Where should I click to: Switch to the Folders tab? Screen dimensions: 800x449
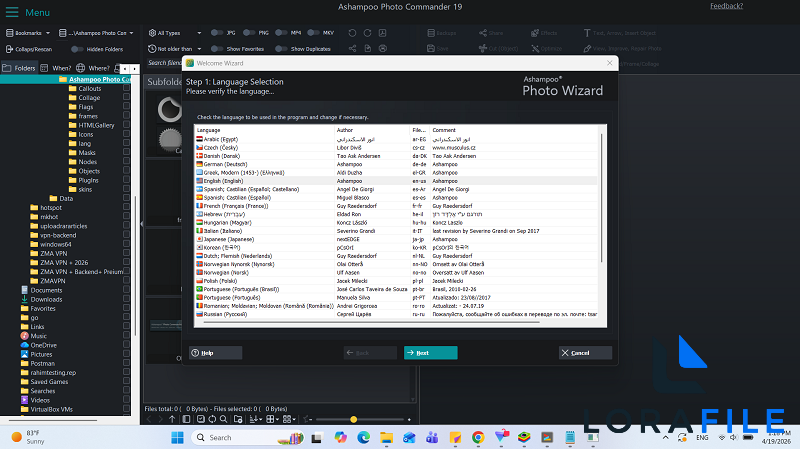(x=19, y=68)
